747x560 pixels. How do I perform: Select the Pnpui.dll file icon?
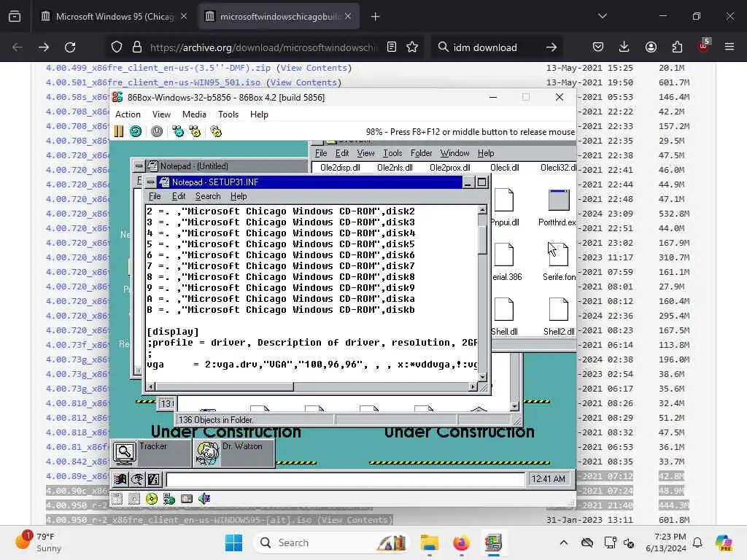pos(503,200)
